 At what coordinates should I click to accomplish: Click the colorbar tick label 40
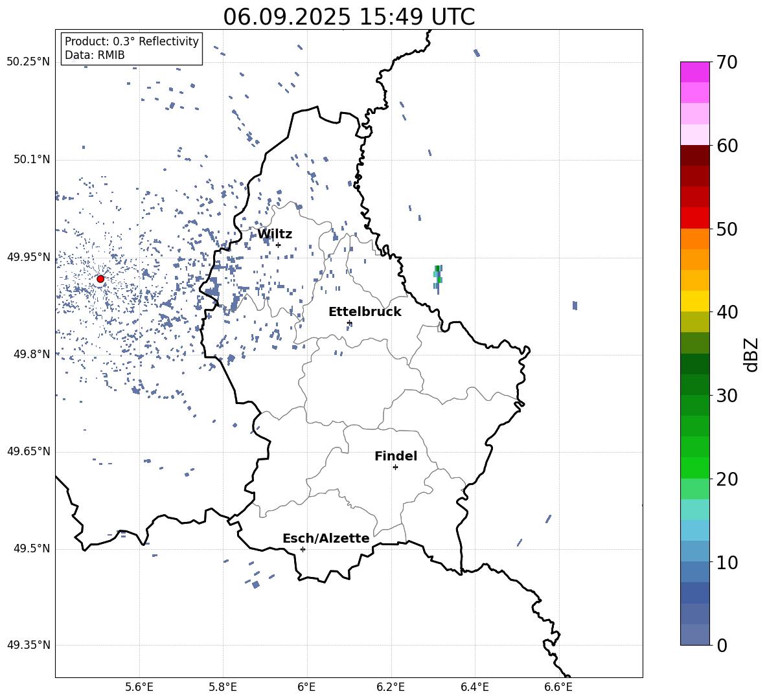click(727, 312)
